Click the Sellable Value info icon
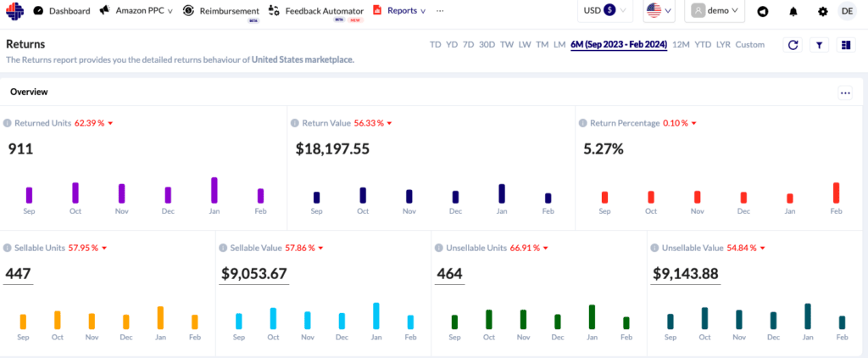This screenshot has height=358, width=868. point(224,249)
